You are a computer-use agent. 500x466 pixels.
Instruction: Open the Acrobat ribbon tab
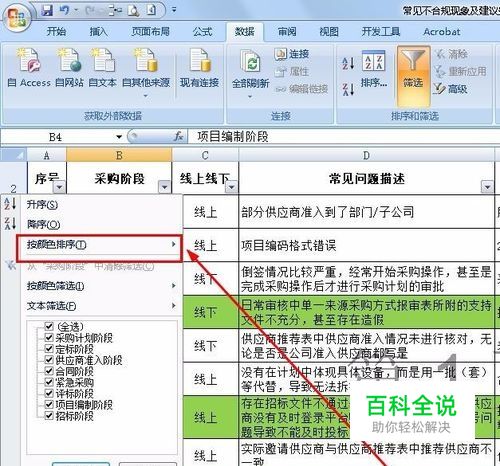(x=442, y=32)
